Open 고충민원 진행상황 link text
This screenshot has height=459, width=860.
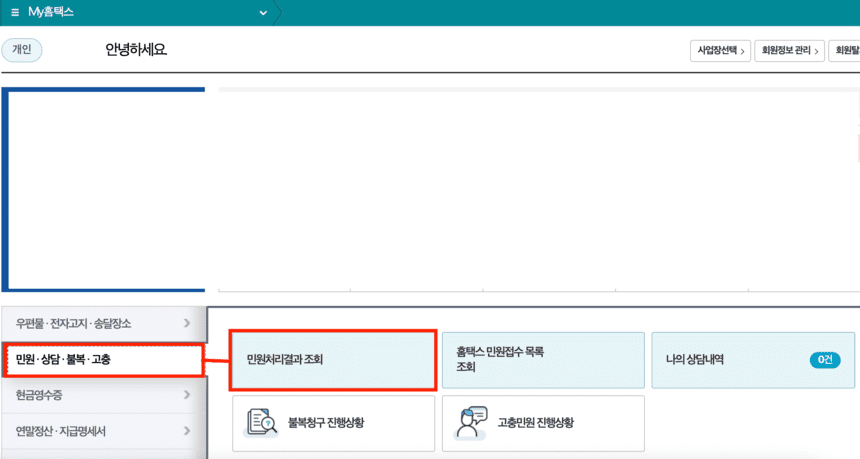(535, 423)
